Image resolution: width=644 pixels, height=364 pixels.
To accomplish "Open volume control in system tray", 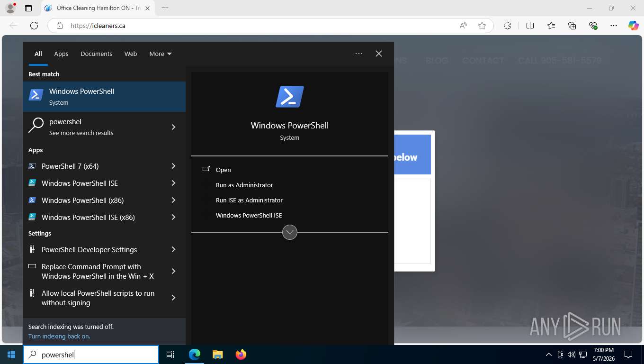I will pyautogui.click(x=572, y=355).
